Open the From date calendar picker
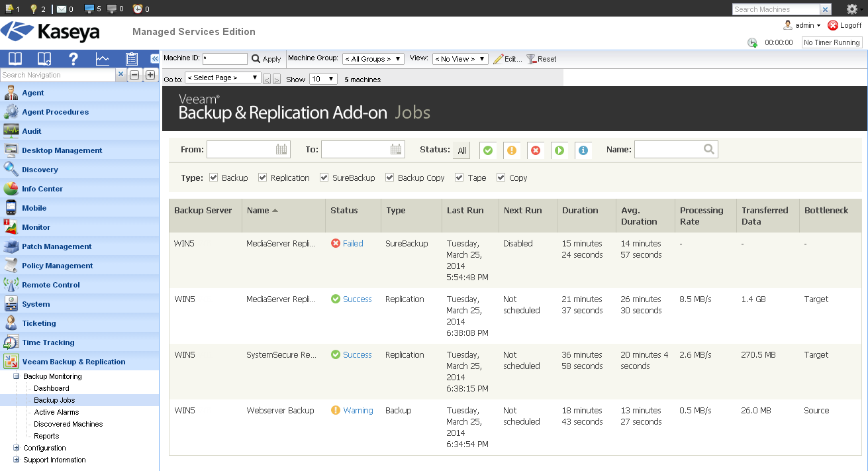 pyautogui.click(x=281, y=150)
